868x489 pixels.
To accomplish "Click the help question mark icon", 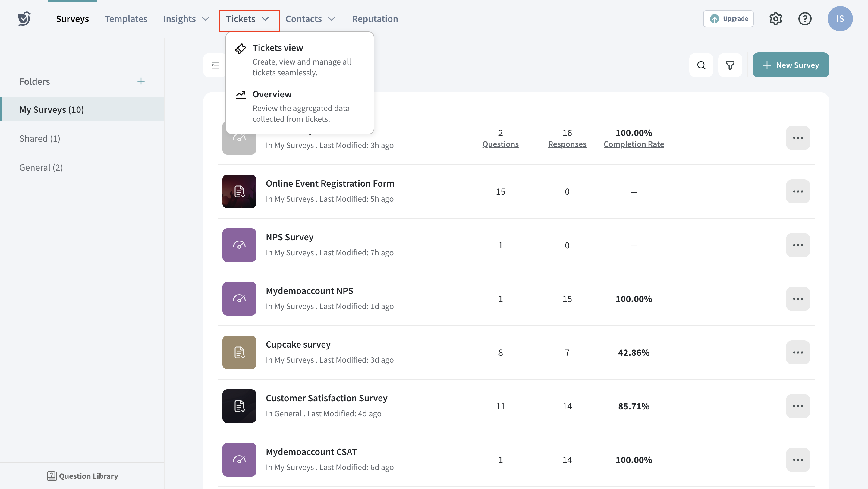I will click(805, 19).
